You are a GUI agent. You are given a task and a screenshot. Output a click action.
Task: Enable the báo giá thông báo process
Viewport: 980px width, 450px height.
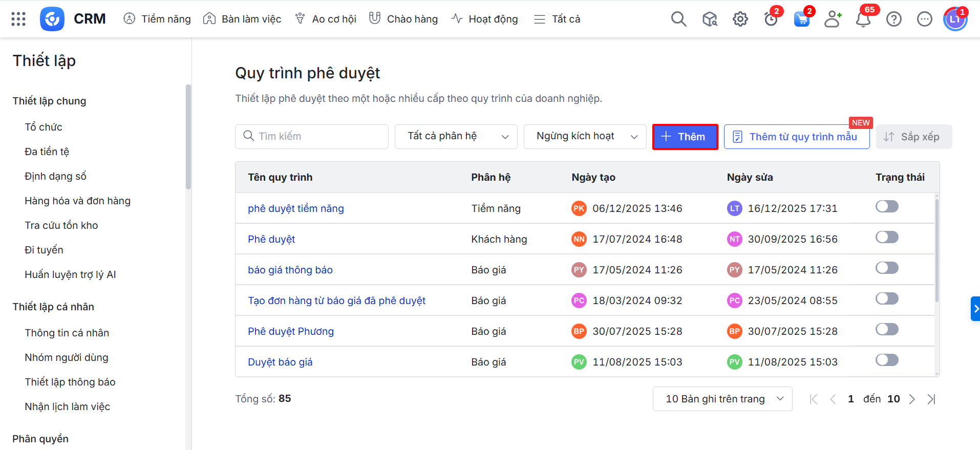point(887,268)
